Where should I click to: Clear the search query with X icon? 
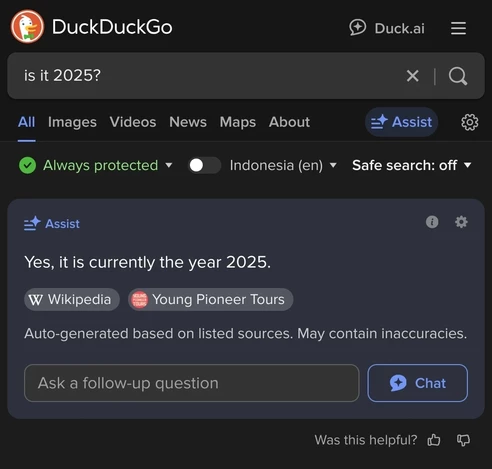tap(412, 76)
